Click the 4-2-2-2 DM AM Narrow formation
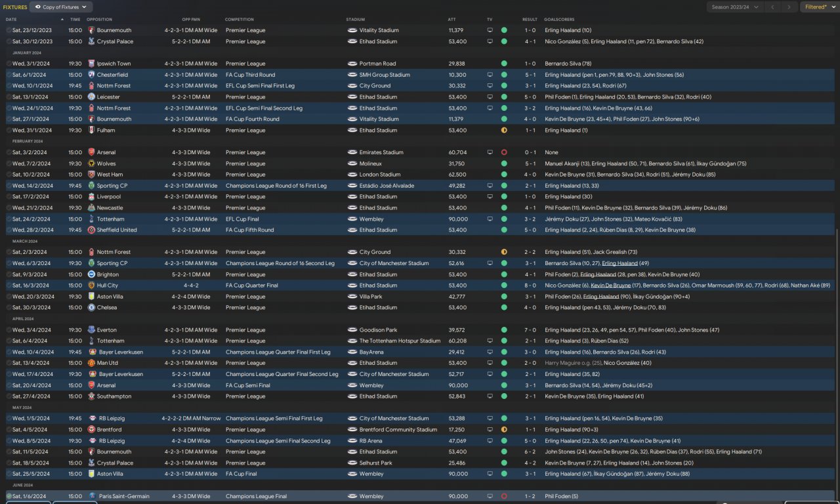This screenshot has height=504, width=840. (191, 419)
